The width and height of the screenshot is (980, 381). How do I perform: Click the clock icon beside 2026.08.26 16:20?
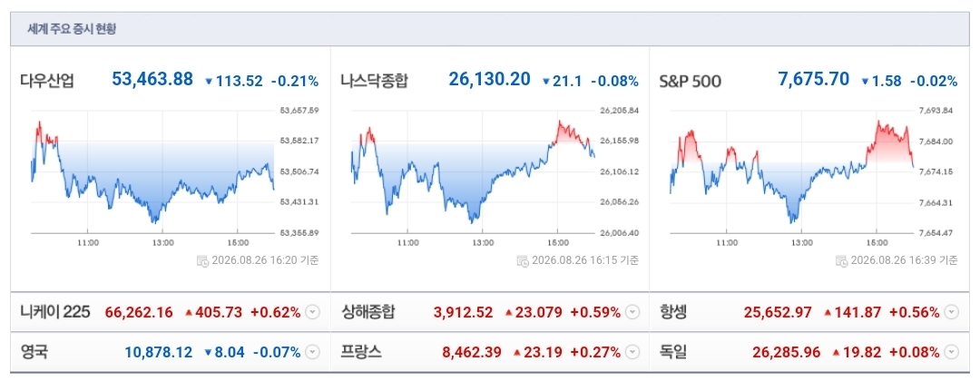point(203,261)
